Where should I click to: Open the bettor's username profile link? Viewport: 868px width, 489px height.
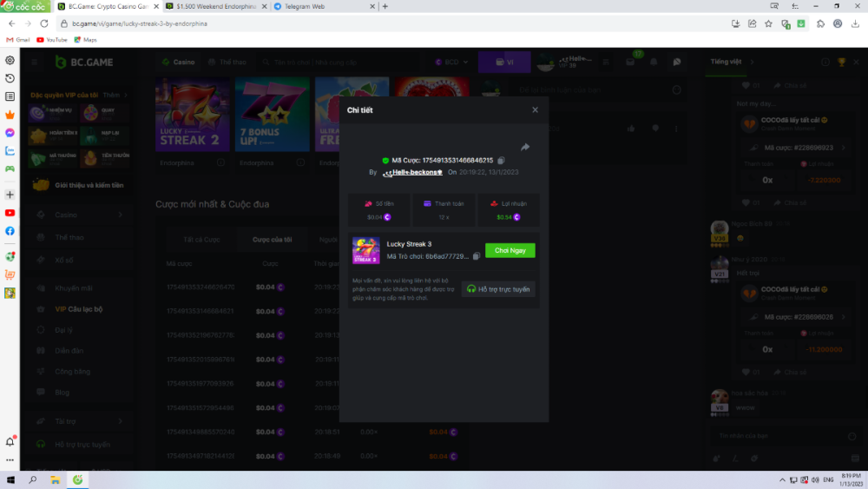click(413, 173)
